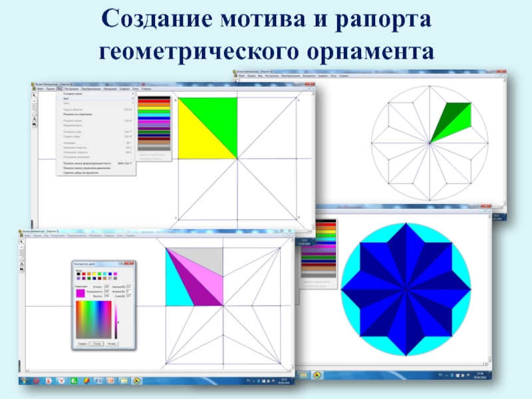
Task: Click the horizontal scrollbar in the bottom-left window
Action: 158,371
